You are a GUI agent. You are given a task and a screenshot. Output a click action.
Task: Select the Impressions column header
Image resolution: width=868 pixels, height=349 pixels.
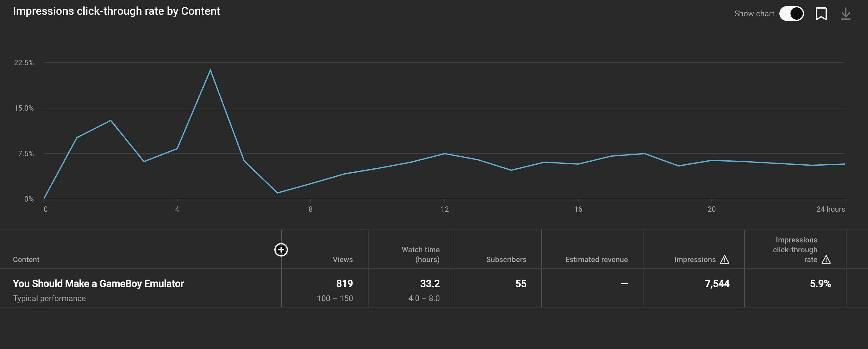tap(695, 260)
